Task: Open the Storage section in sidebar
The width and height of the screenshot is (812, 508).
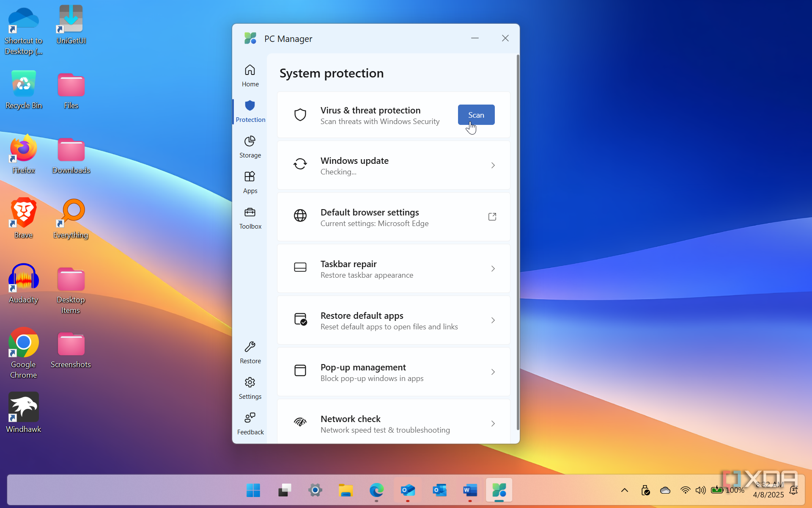Action: tap(250, 146)
